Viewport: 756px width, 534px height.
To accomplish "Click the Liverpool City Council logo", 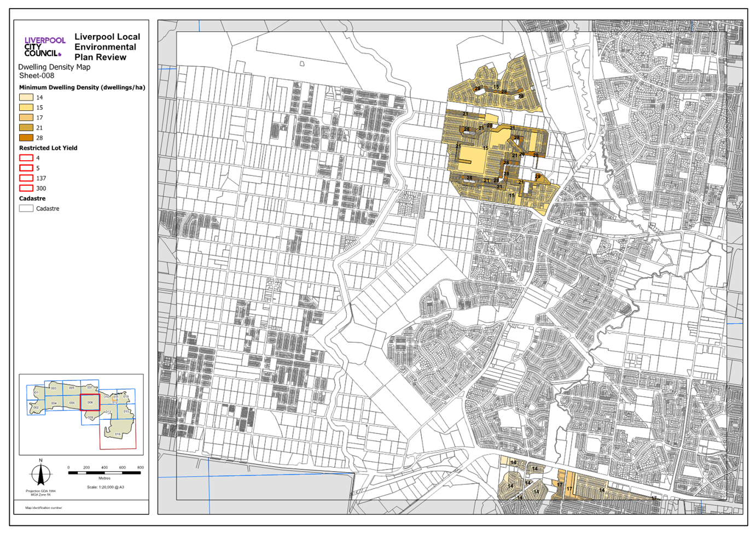I will (x=44, y=47).
